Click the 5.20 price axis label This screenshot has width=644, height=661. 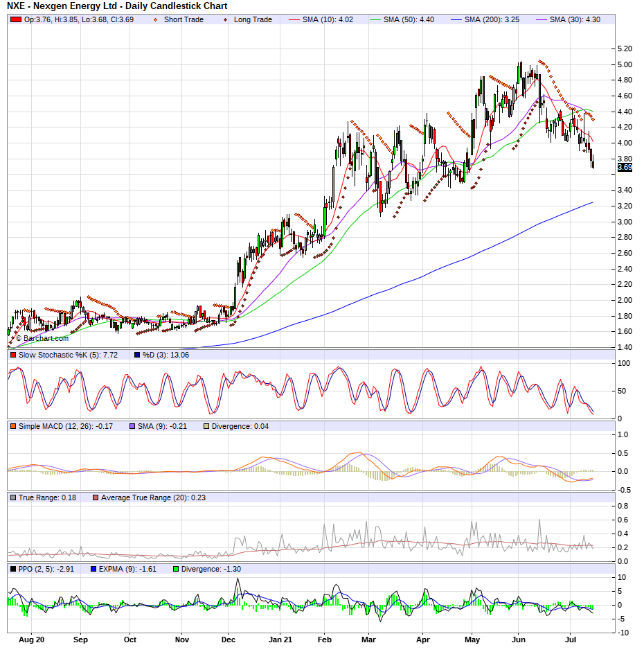[x=625, y=49]
